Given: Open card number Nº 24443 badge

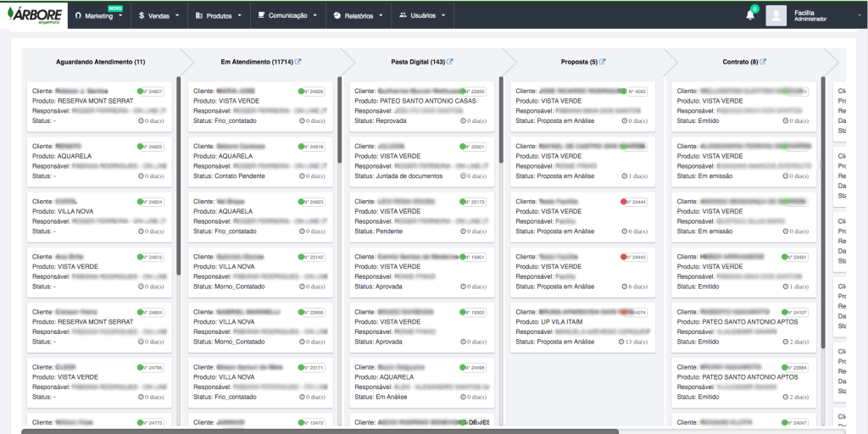Looking at the screenshot, I should coord(637,257).
